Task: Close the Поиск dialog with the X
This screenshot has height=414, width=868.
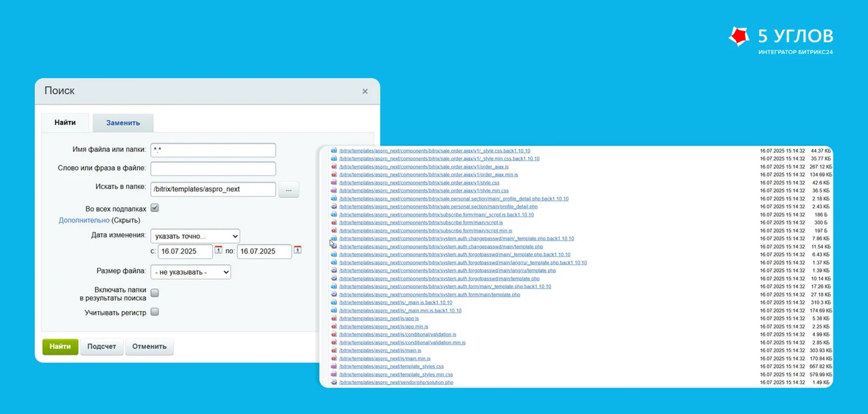Action: 365,91
